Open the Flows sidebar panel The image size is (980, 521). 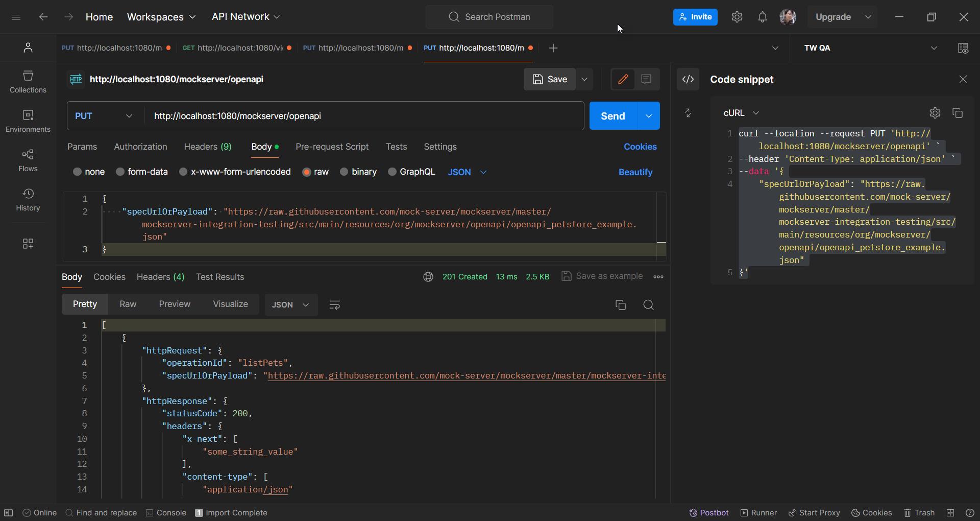pyautogui.click(x=28, y=160)
